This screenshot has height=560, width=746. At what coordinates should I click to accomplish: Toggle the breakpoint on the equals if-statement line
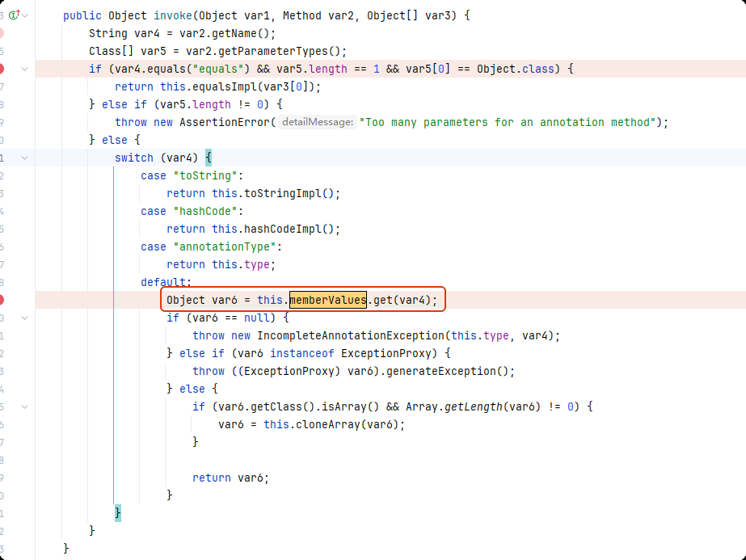pyautogui.click(x=2, y=69)
